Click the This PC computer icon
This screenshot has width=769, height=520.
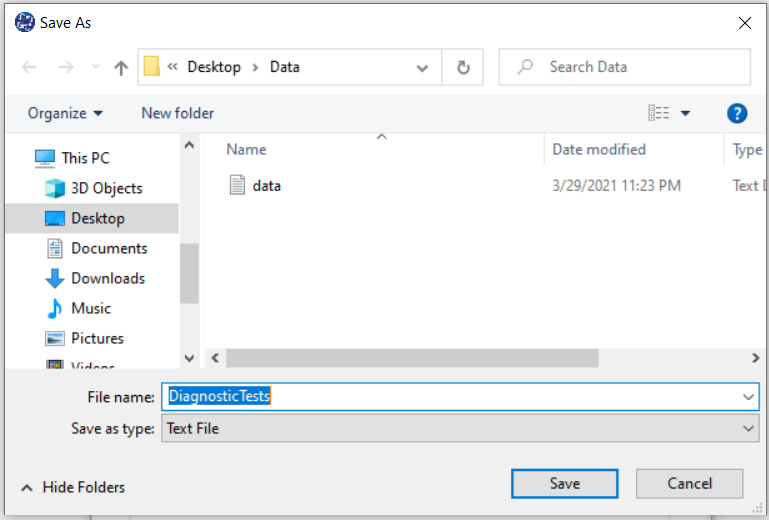pyautogui.click(x=45, y=158)
